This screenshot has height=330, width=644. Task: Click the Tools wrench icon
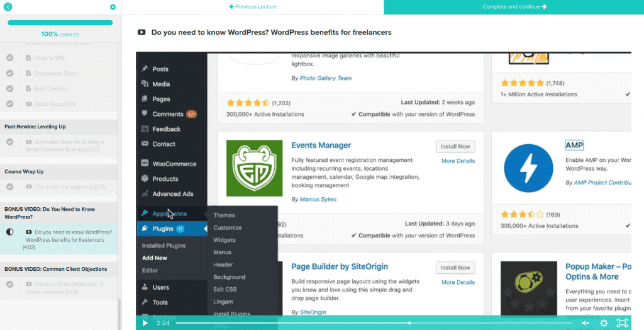coord(145,302)
